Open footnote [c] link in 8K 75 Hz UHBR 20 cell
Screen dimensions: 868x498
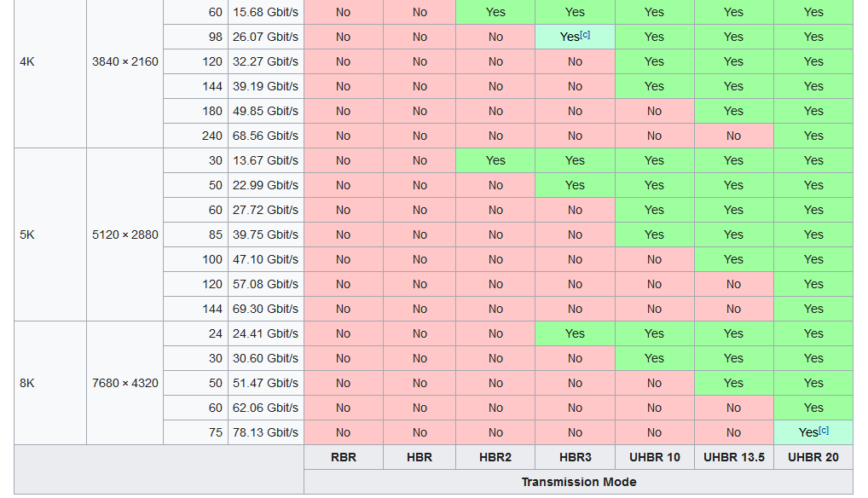[x=824, y=430]
